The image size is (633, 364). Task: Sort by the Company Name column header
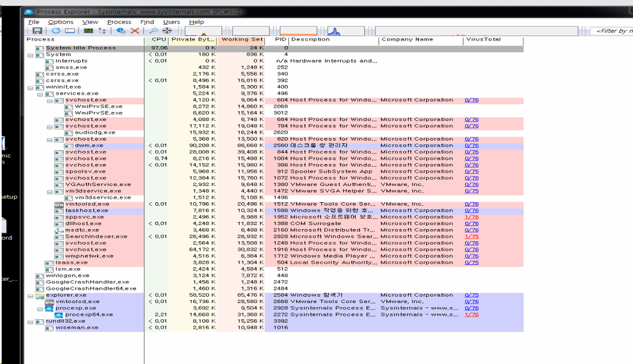[x=421, y=40]
